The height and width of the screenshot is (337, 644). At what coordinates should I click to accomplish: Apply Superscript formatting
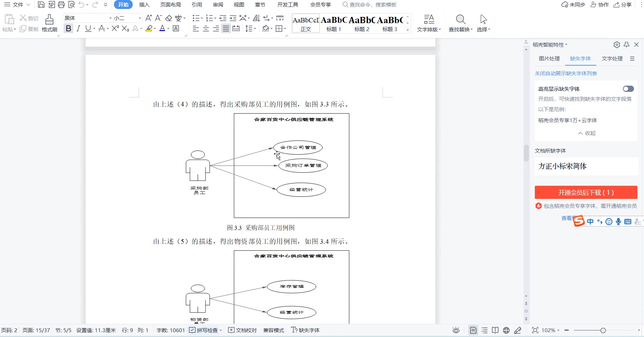[115, 29]
